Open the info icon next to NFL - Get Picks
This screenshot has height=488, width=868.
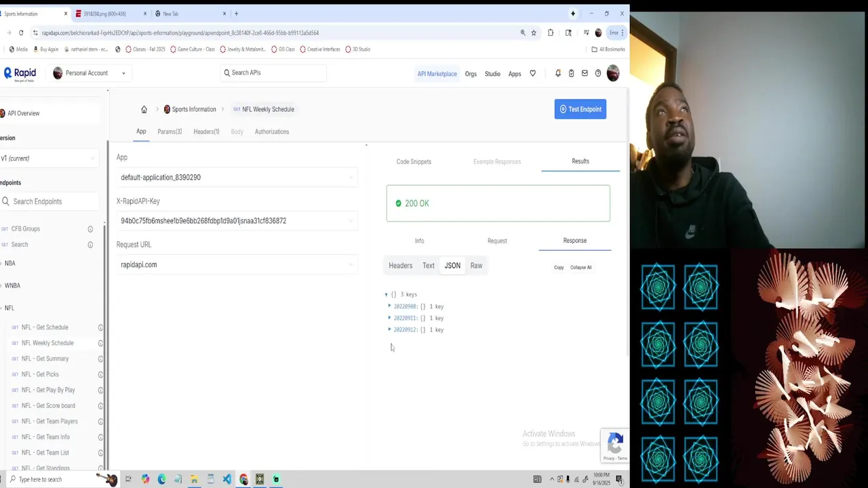click(100, 374)
